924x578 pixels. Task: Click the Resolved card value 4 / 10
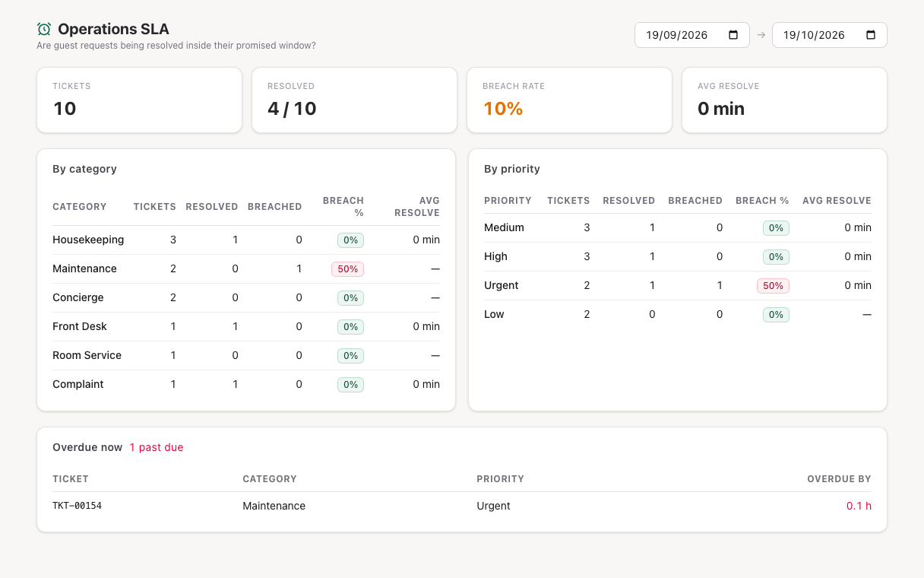point(292,109)
